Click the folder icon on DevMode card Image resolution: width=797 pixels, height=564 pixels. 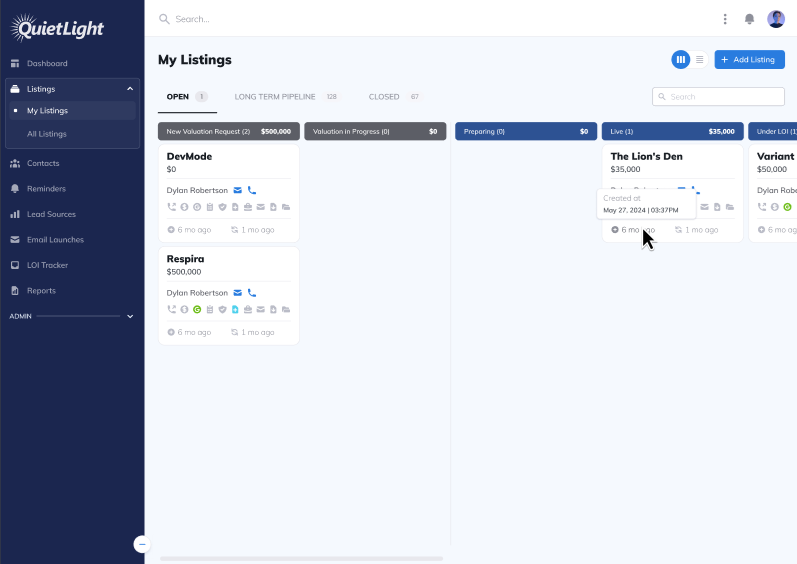tap(286, 207)
